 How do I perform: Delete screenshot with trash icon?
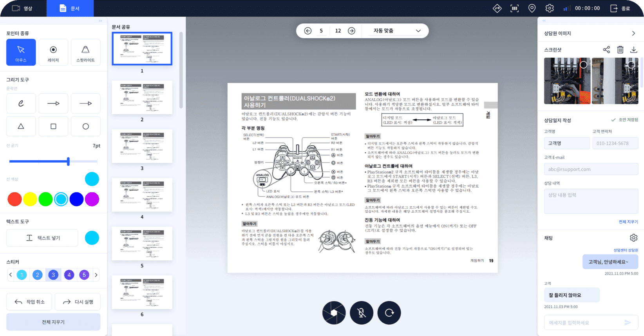pyautogui.click(x=620, y=49)
